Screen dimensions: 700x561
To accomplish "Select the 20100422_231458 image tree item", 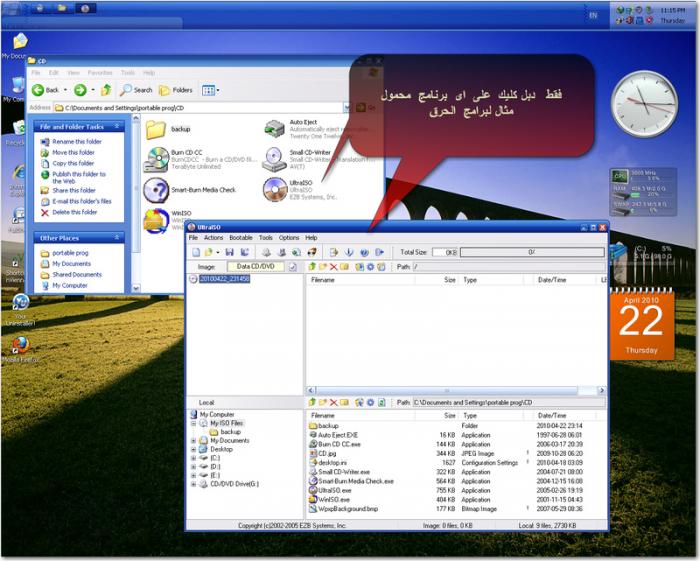I will pyautogui.click(x=224, y=280).
